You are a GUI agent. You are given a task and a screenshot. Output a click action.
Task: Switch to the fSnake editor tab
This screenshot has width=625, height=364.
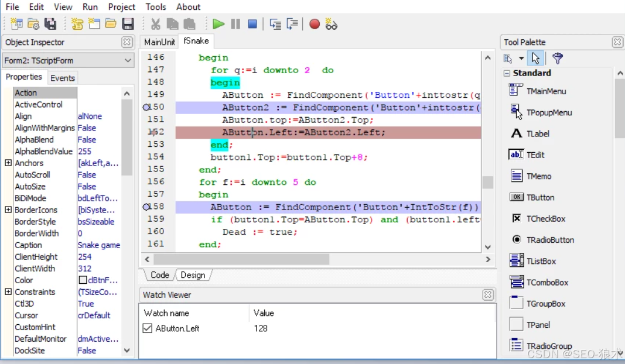pos(196,41)
